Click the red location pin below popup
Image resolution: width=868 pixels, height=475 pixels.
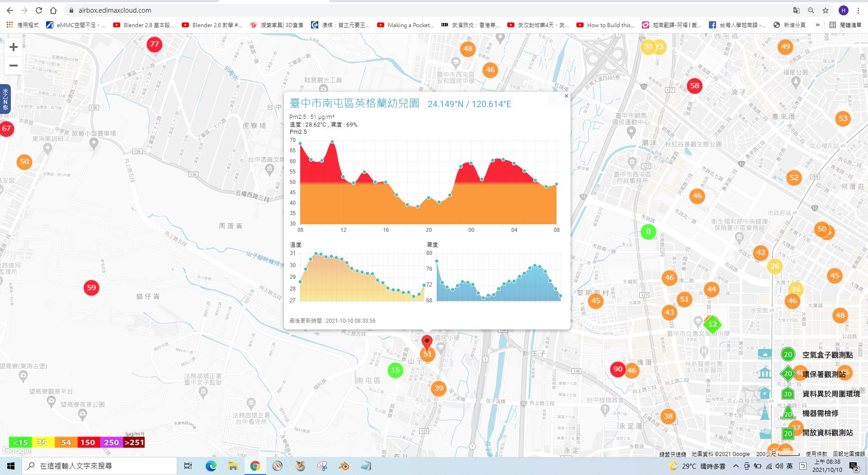[427, 343]
